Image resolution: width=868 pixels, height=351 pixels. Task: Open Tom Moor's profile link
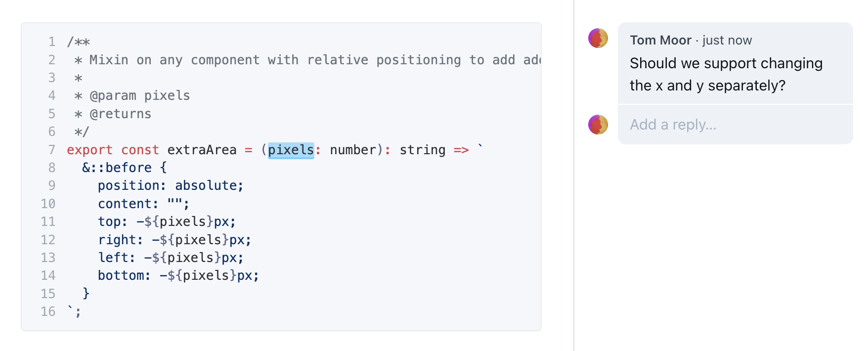click(x=661, y=40)
